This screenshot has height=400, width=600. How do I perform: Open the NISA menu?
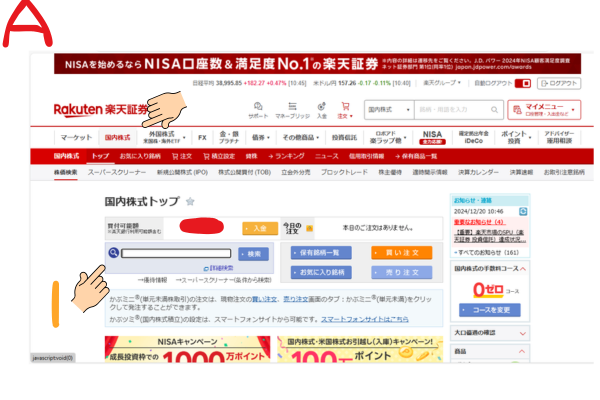point(432,137)
